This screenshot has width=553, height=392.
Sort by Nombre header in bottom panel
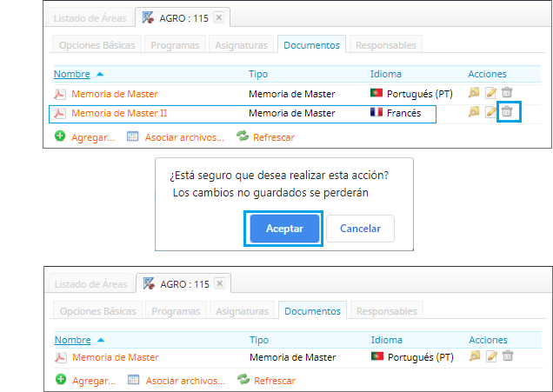coord(72,340)
